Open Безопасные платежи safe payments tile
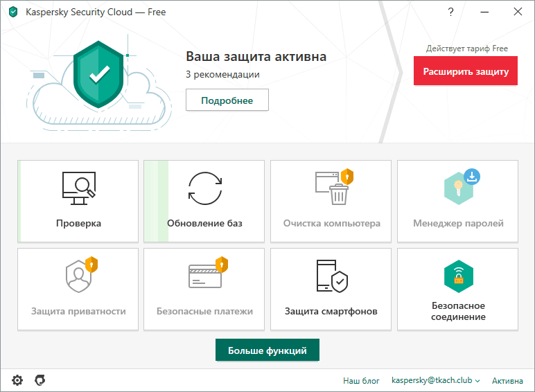The image size is (535, 392). point(204,289)
